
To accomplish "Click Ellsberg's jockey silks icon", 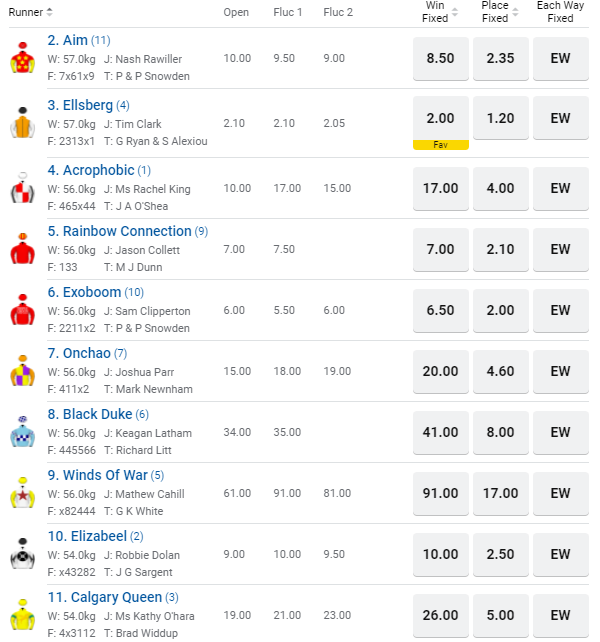I will pyautogui.click(x=22, y=123).
